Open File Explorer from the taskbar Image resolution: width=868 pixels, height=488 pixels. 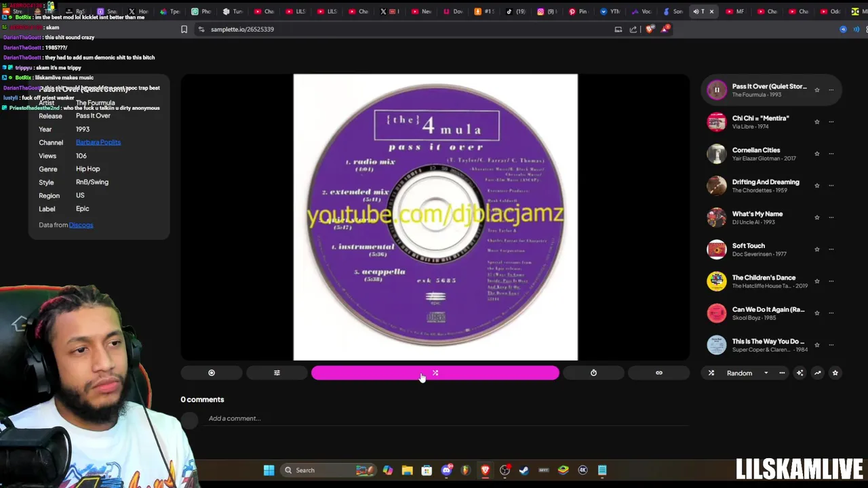click(407, 470)
